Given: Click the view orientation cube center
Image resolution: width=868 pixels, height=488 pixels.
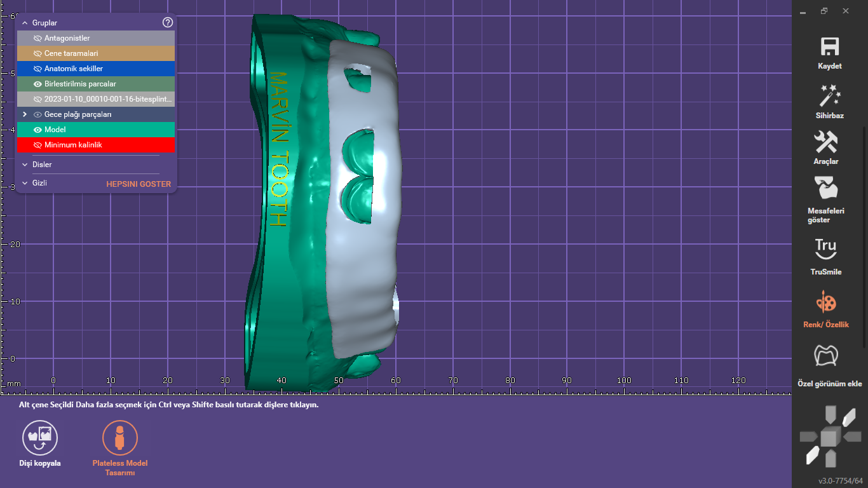Looking at the screenshot, I should [829, 437].
